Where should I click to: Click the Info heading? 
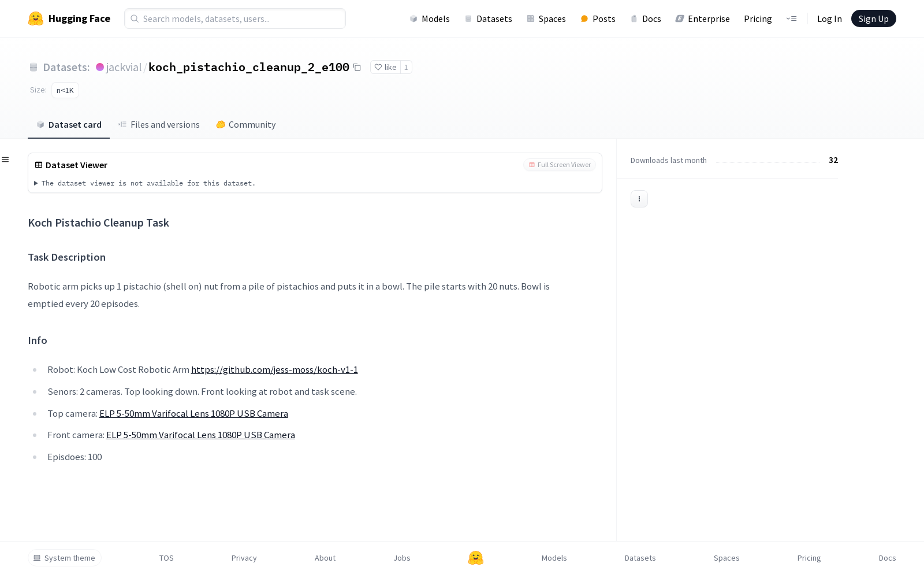38,340
